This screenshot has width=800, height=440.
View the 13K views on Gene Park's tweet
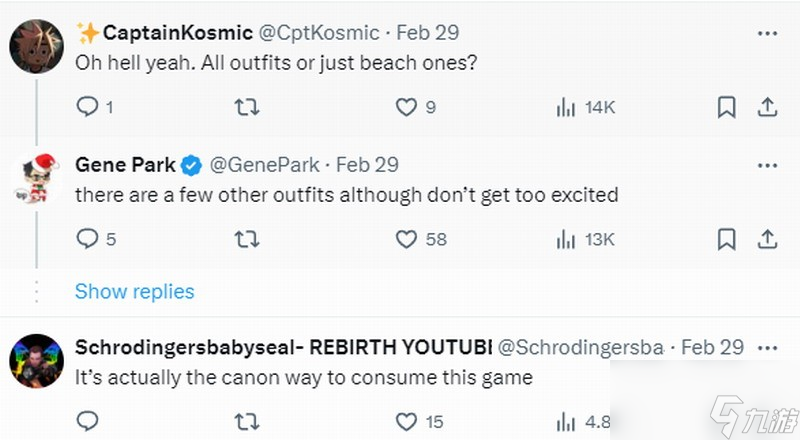[x=586, y=239]
